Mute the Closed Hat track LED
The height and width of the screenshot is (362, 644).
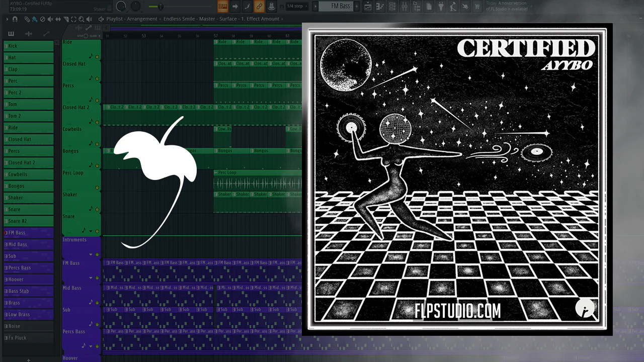[x=97, y=78]
